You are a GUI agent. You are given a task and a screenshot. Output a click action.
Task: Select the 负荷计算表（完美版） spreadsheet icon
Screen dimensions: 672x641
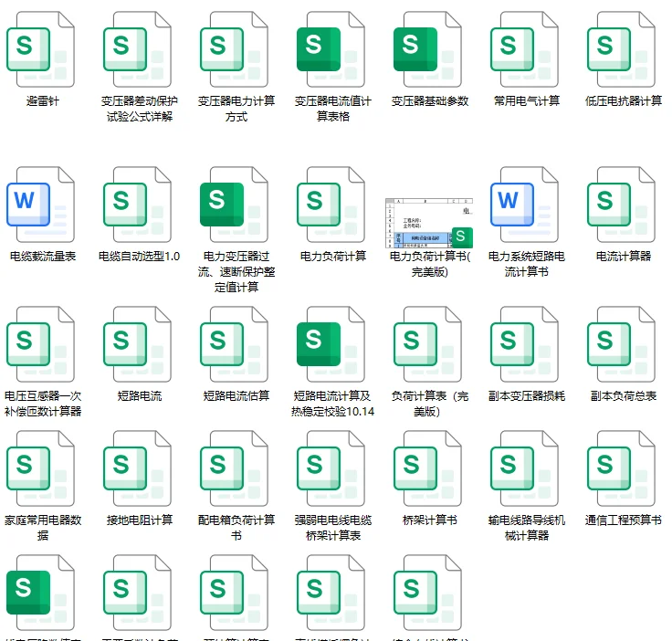coord(428,344)
